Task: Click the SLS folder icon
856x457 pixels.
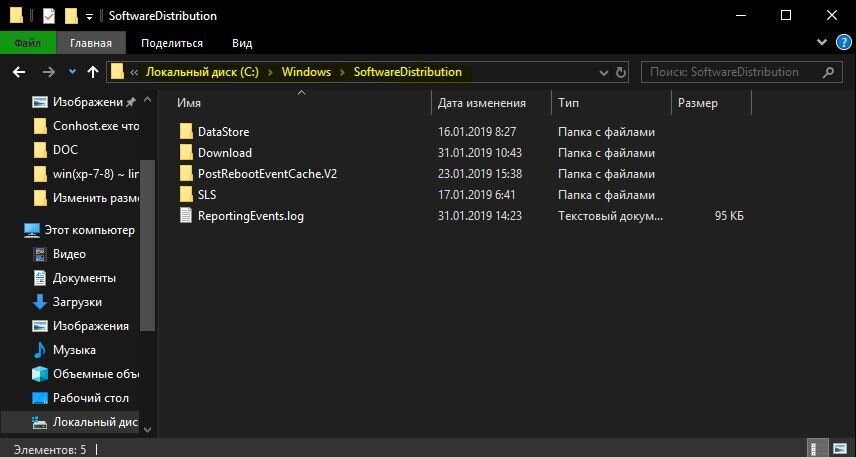Action: point(186,194)
